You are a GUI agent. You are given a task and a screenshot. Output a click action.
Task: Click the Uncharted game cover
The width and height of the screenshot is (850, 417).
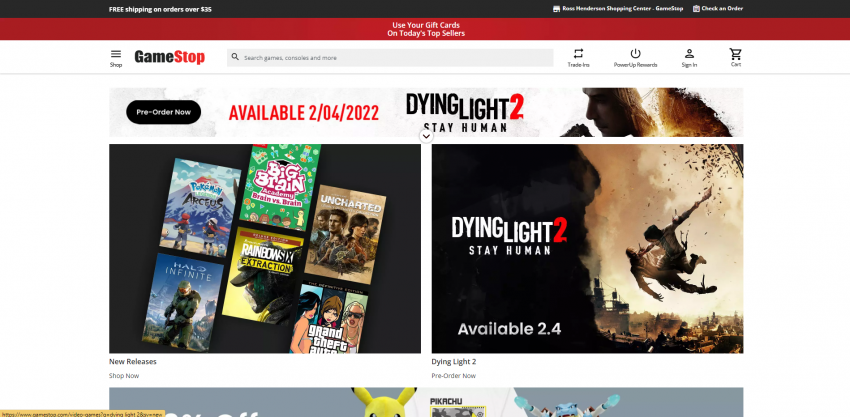pyautogui.click(x=345, y=234)
